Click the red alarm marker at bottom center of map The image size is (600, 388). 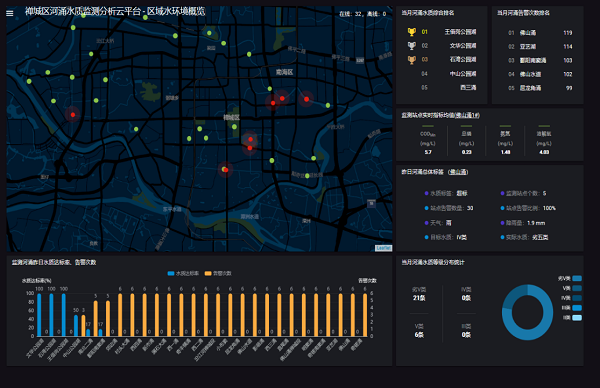pyautogui.click(x=226, y=170)
